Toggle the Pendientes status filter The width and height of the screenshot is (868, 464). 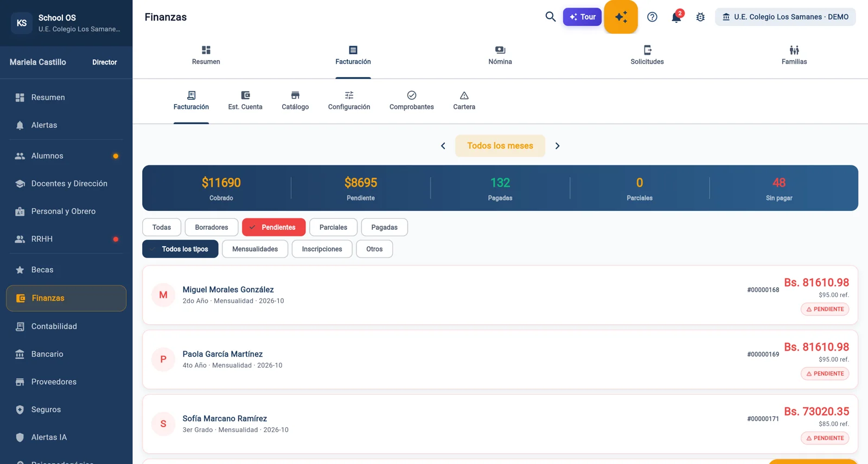[x=274, y=227]
